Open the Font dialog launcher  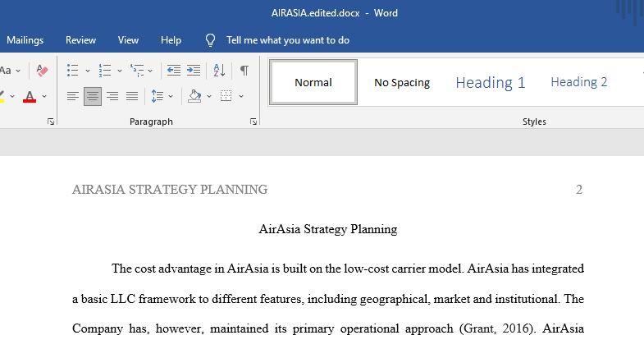pos(51,122)
